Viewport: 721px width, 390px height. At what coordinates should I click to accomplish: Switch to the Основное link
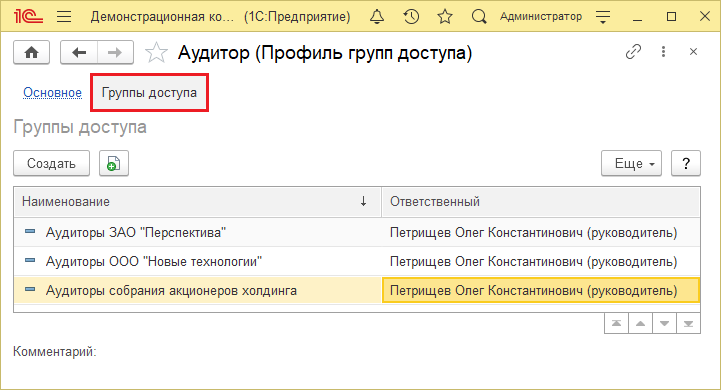click(52, 92)
